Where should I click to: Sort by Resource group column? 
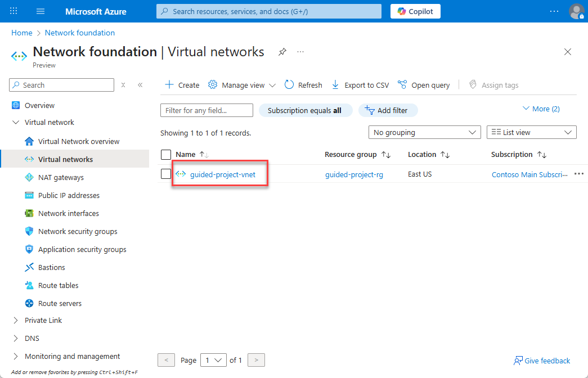[x=358, y=155]
